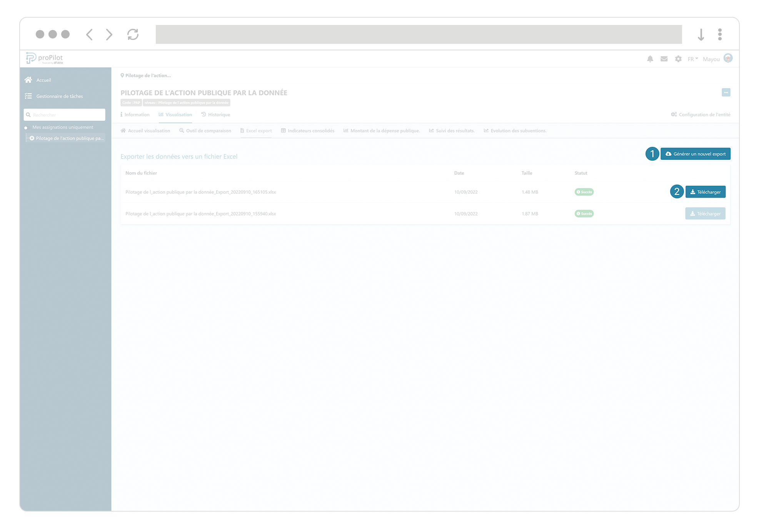Click the browser reload icon
The image size is (759, 532).
click(133, 34)
